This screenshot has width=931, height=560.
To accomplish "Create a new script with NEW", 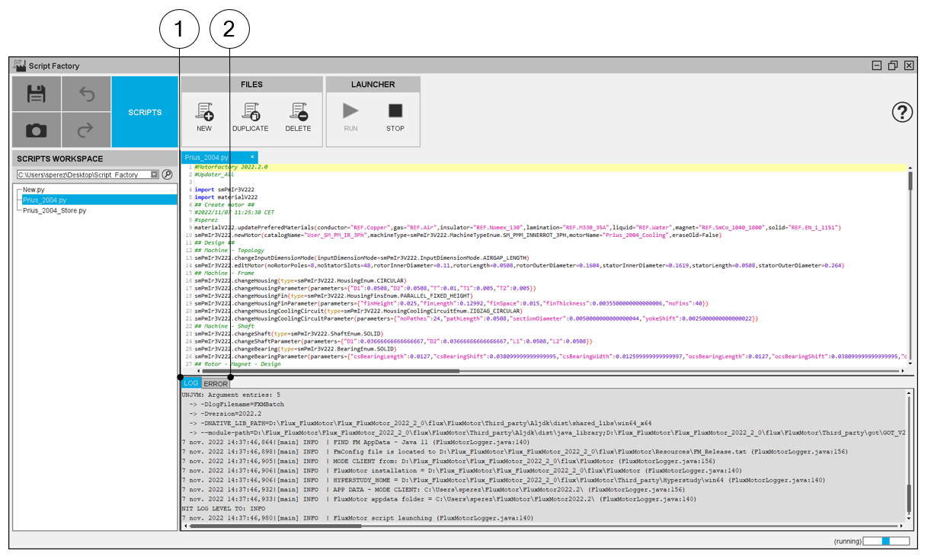I will [x=204, y=117].
